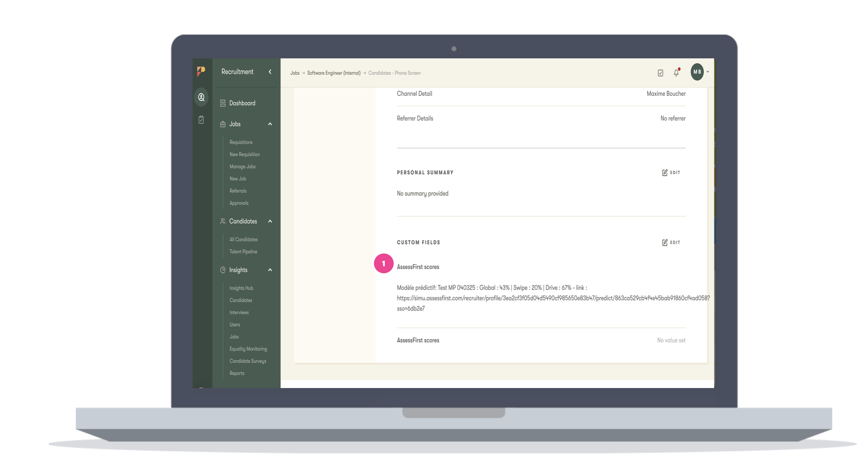Edit the Custom Fields section
The width and height of the screenshot is (868, 469).
671,243
